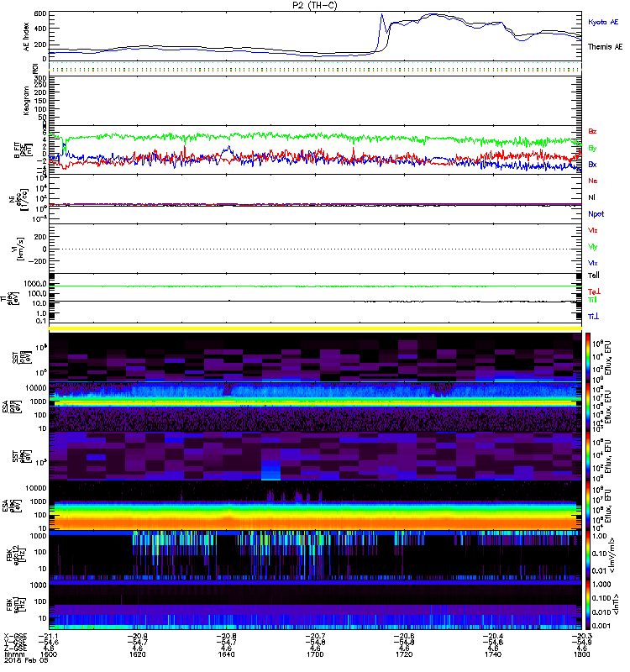Click the "ROI" panel axis label

point(35,68)
